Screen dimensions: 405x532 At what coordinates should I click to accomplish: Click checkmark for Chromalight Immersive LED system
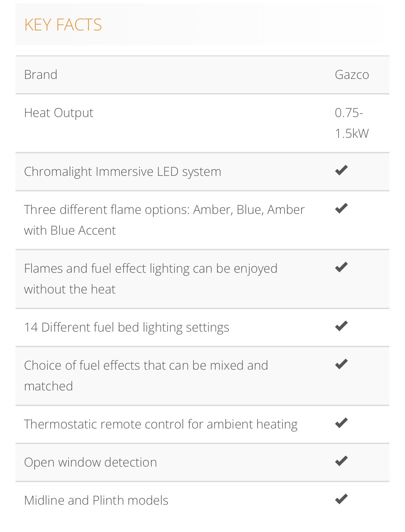click(x=341, y=170)
